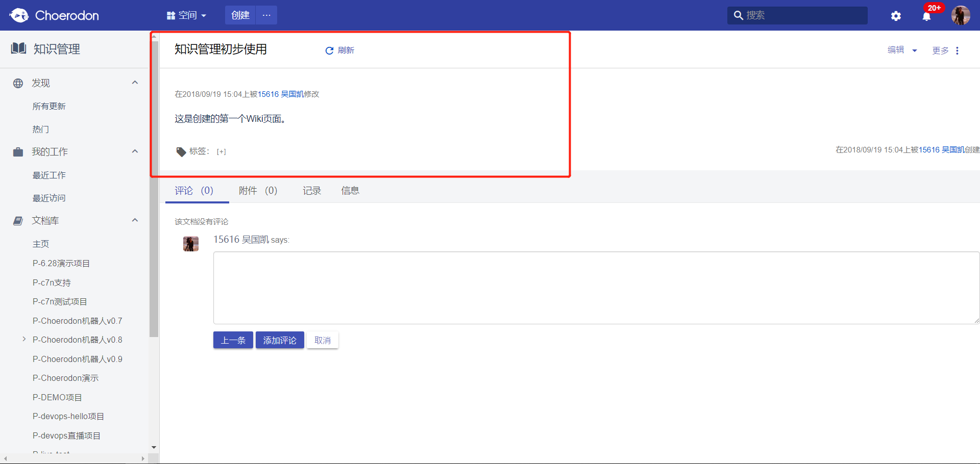Open 热门 in the sidebar
Screen dimensions: 980x464
pos(41,129)
